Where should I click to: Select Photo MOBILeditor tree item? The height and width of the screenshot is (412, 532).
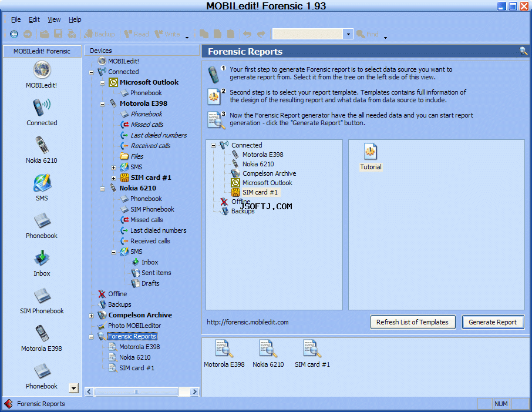[134, 326]
